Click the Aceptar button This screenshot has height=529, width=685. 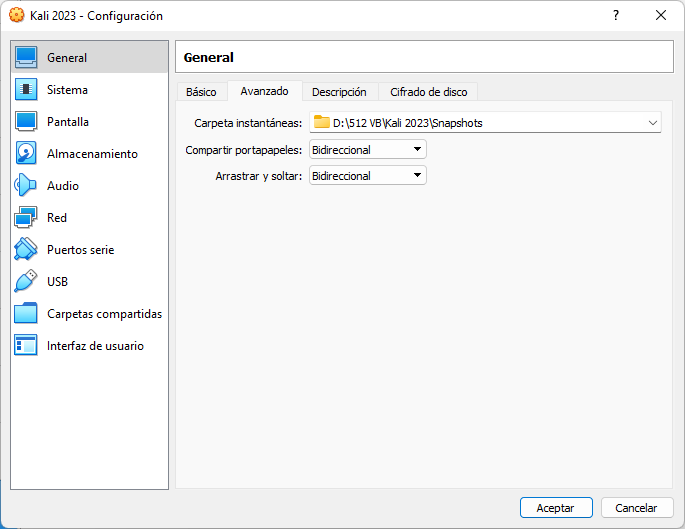tap(556, 508)
